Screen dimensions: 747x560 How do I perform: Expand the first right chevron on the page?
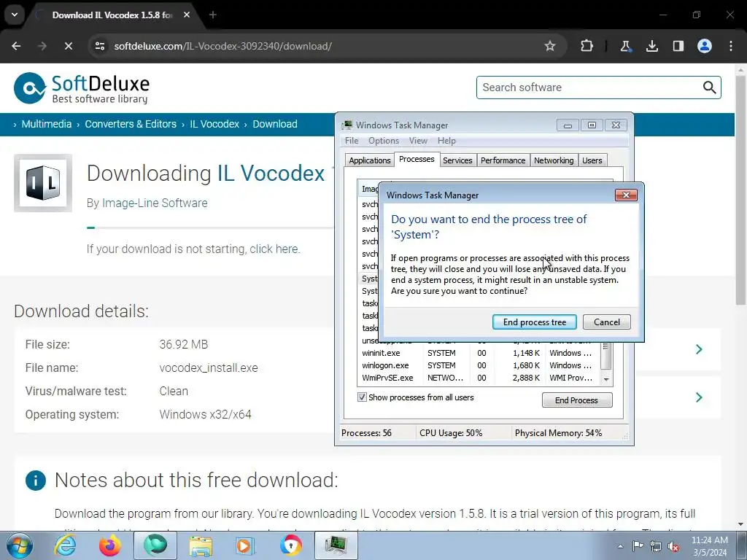[699, 349]
